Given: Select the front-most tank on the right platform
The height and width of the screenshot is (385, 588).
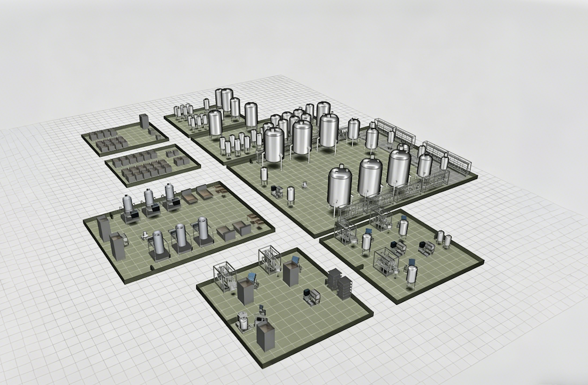Looking at the screenshot, I should click(x=412, y=275).
